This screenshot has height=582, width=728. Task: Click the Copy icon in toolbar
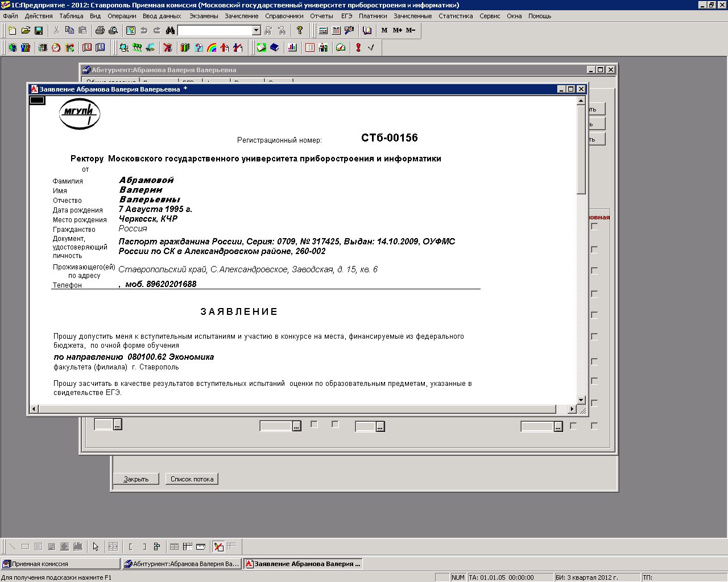[69, 30]
